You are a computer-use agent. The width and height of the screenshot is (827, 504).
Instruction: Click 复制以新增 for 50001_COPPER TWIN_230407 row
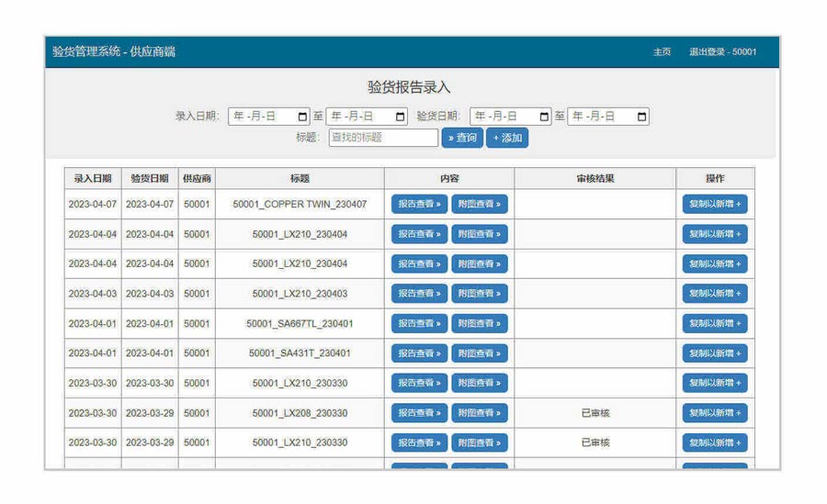click(714, 204)
